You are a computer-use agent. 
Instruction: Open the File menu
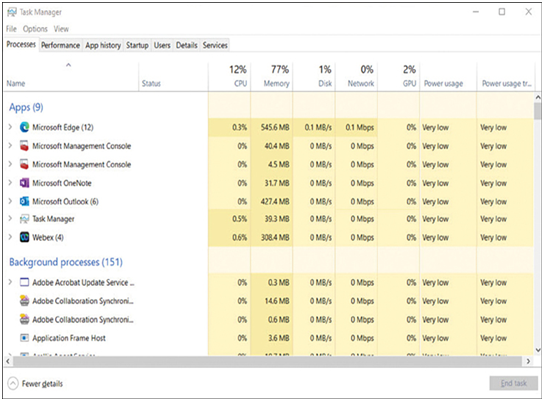point(11,29)
